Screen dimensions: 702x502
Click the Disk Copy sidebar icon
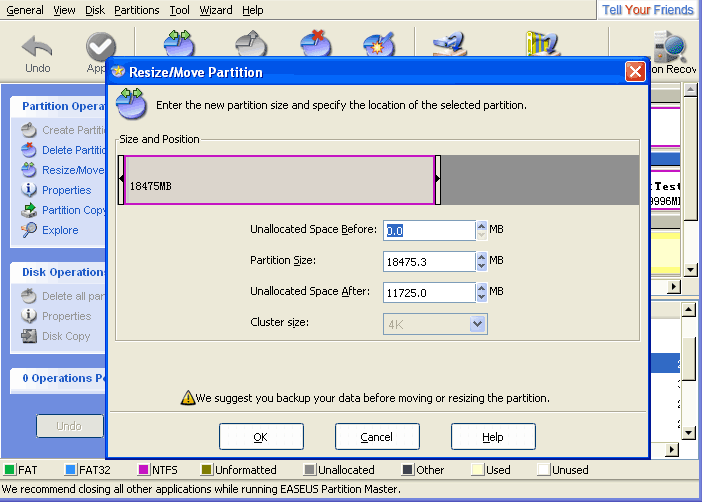[29, 336]
